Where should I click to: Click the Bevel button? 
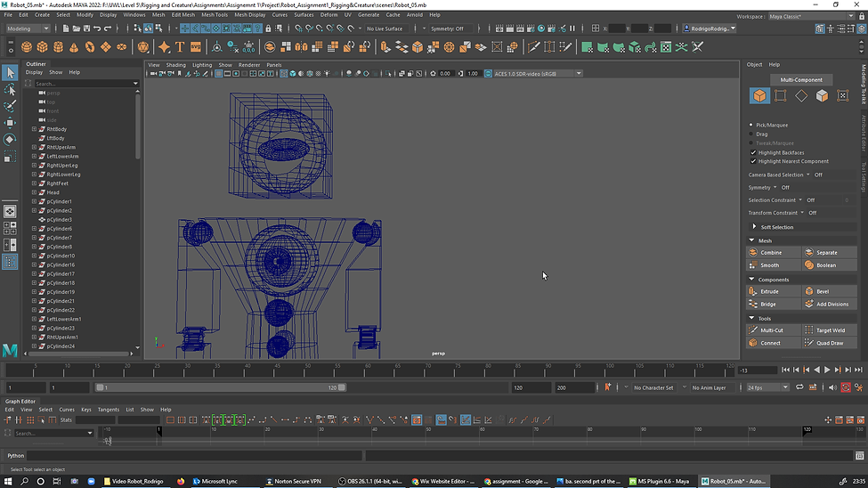click(830, 291)
